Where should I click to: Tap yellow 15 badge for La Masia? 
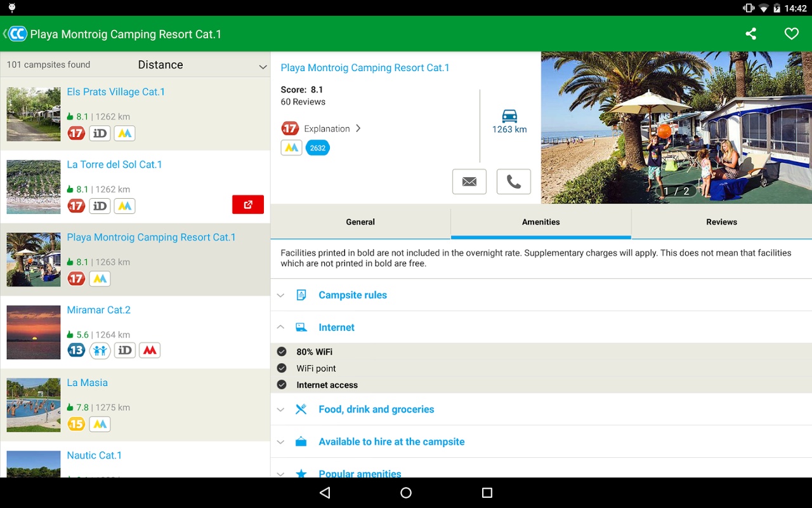click(76, 424)
